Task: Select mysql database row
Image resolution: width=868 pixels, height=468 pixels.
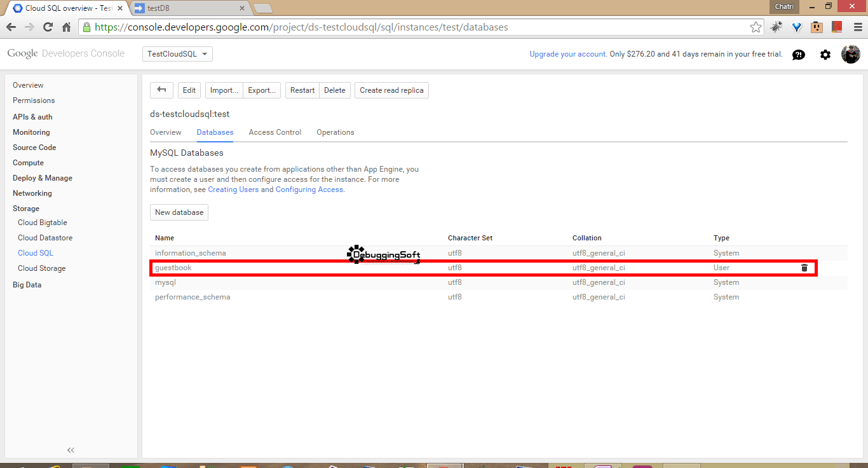Action: point(499,282)
